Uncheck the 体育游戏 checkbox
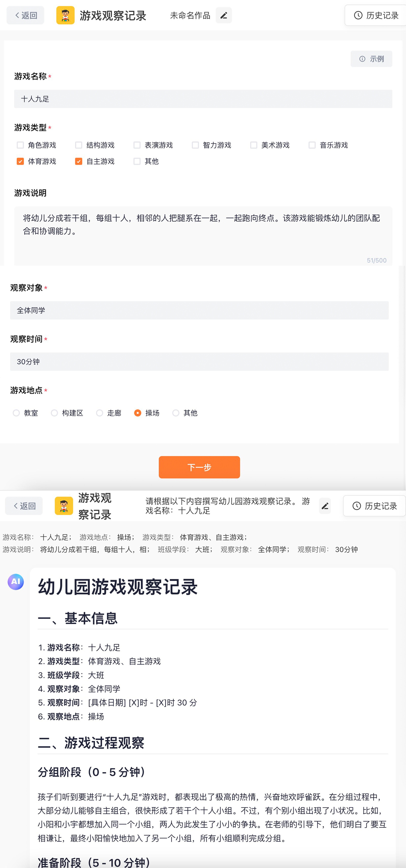Image resolution: width=406 pixels, height=868 pixels. pos(20,161)
